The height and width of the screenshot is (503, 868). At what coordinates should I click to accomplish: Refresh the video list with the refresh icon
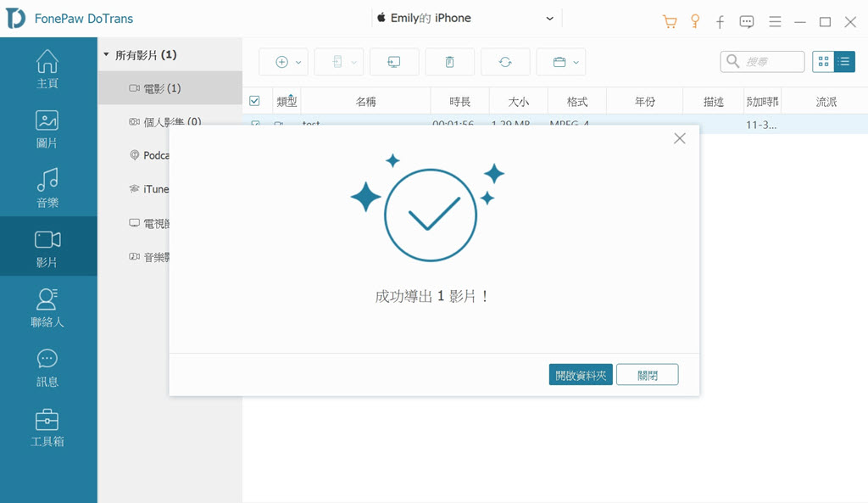504,61
